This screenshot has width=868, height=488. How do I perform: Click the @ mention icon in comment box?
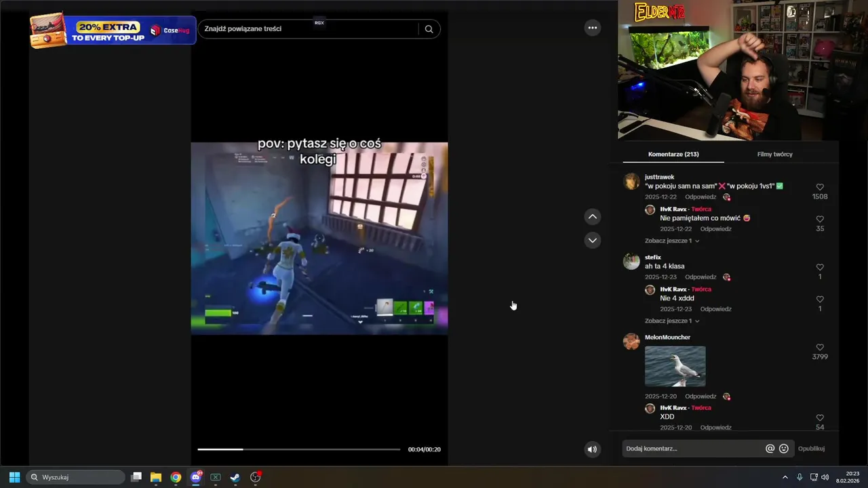[770, 449]
